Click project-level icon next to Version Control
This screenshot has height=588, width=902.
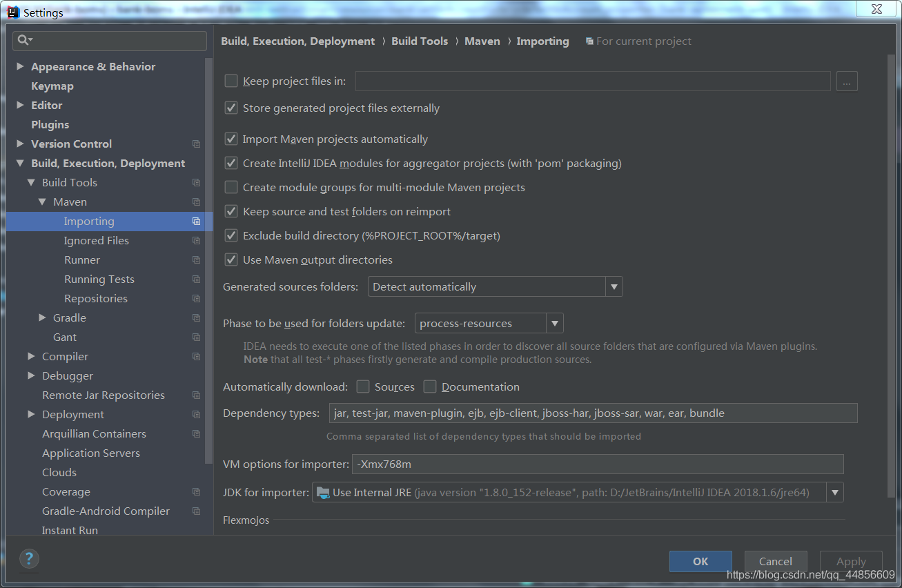(x=196, y=144)
